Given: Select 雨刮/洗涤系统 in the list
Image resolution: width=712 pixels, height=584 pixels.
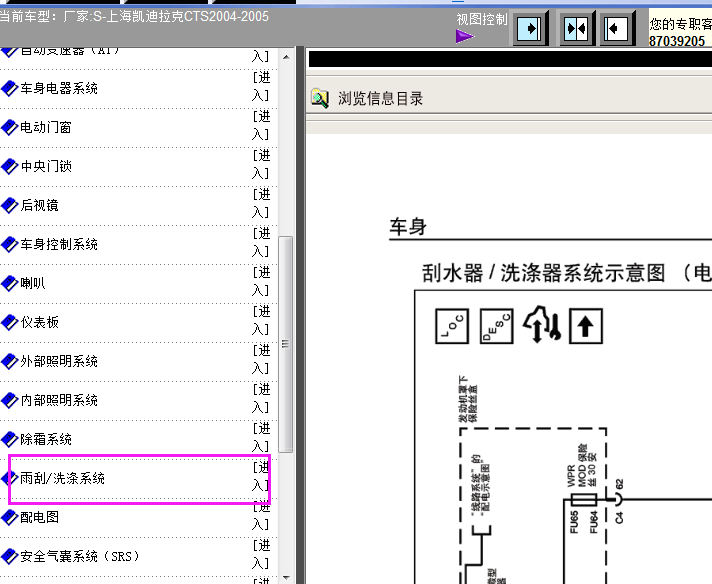Looking at the screenshot, I should click(62, 478).
